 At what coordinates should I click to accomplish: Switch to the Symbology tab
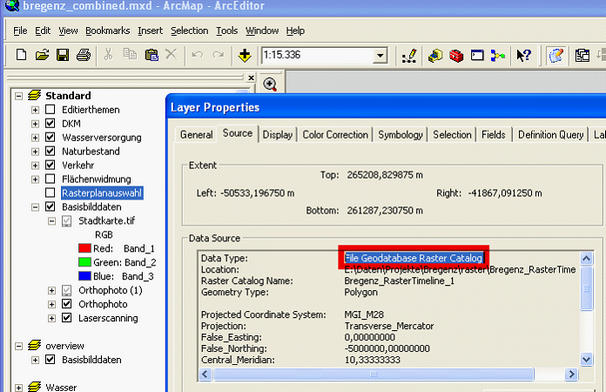[400, 135]
